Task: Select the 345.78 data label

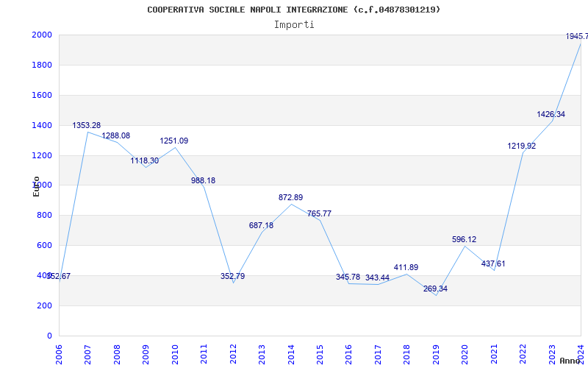Action: pos(348,277)
